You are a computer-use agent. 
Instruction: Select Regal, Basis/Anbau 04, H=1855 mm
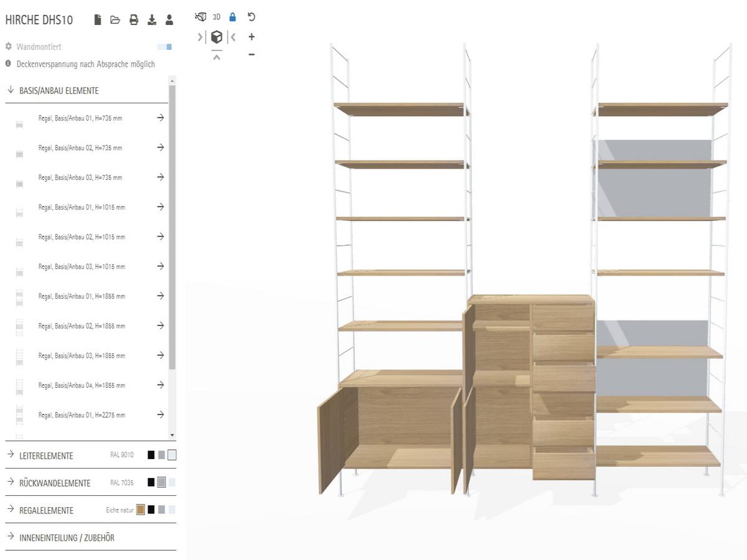(81, 385)
